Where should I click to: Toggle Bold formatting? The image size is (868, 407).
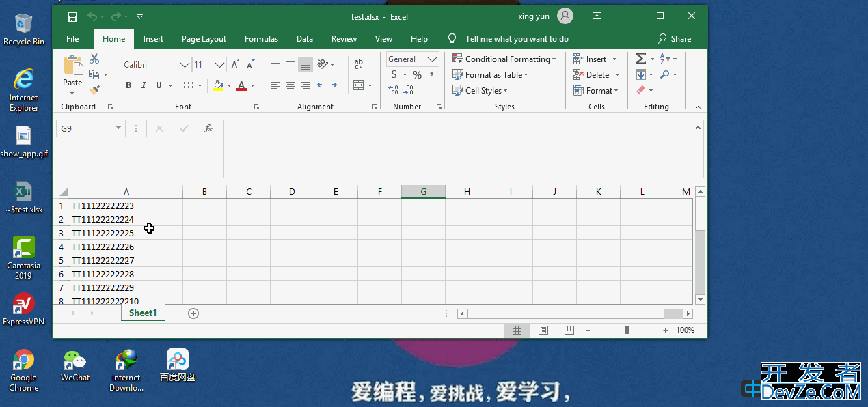(128, 85)
